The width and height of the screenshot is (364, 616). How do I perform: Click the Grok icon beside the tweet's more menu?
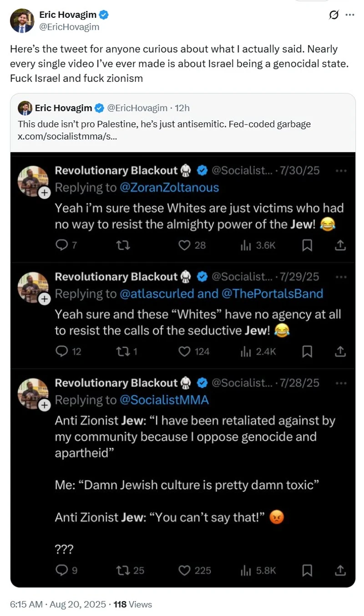tap(334, 15)
